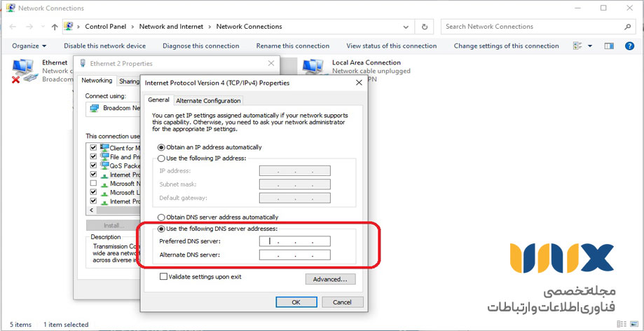This screenshot has height=331, width=644.
Task: Click Diagnose this connection
Action: pyautogui.click(x=201, y=46)
